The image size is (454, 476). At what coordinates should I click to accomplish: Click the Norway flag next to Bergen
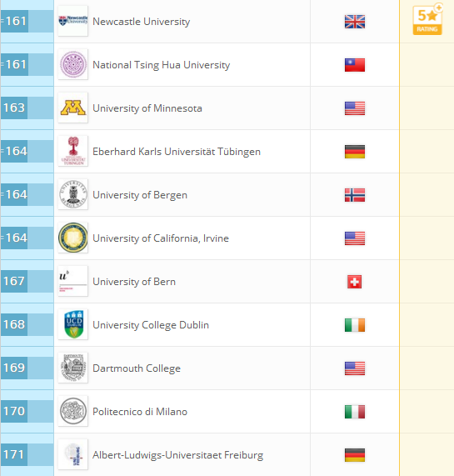click(x=355, y=195)
